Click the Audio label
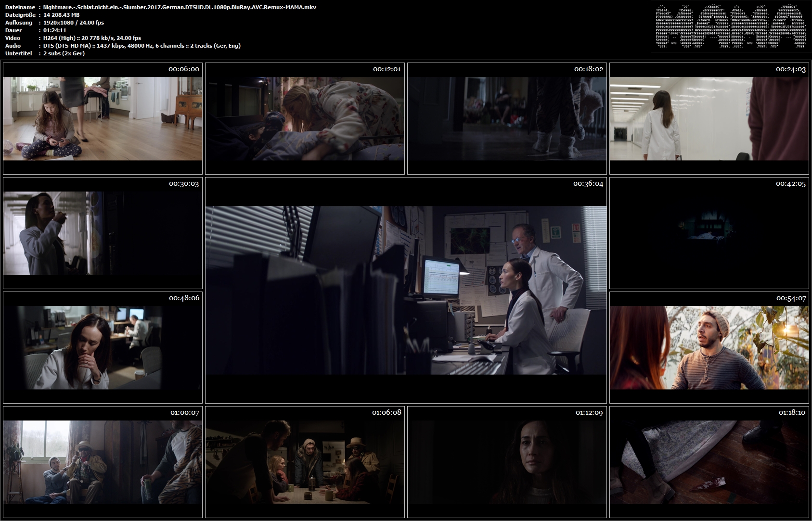The width and height of the screenshot is (812, 521). (x=12, y=46)
